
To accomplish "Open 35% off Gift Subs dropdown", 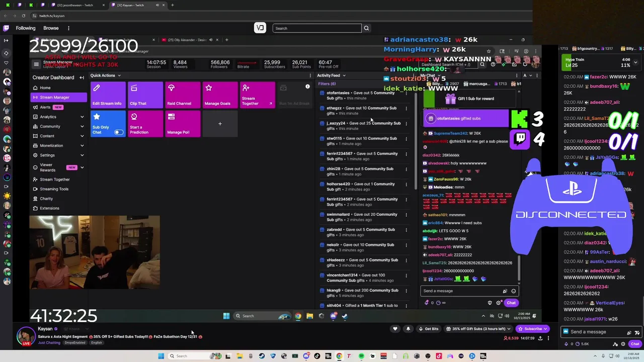I will coord(478,329).
